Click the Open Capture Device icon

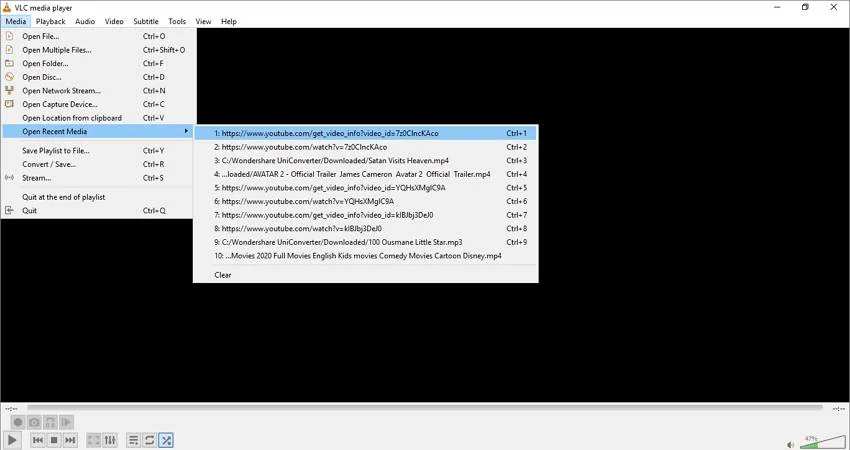[9, 104]
